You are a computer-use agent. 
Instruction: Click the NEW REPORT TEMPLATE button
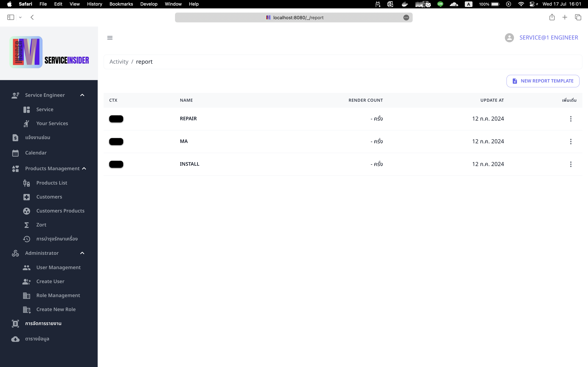coord(543,81)
